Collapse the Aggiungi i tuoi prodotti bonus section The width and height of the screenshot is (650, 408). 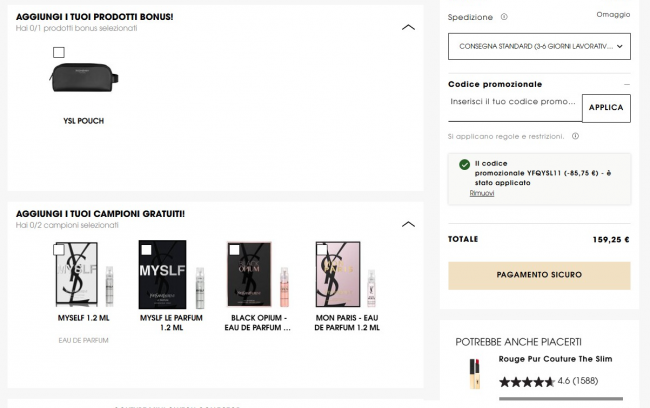click(x=408, y=27)
